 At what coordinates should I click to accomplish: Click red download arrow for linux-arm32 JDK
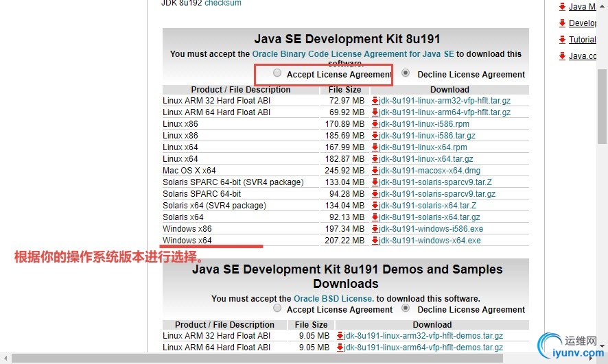(x=375, y=101)
